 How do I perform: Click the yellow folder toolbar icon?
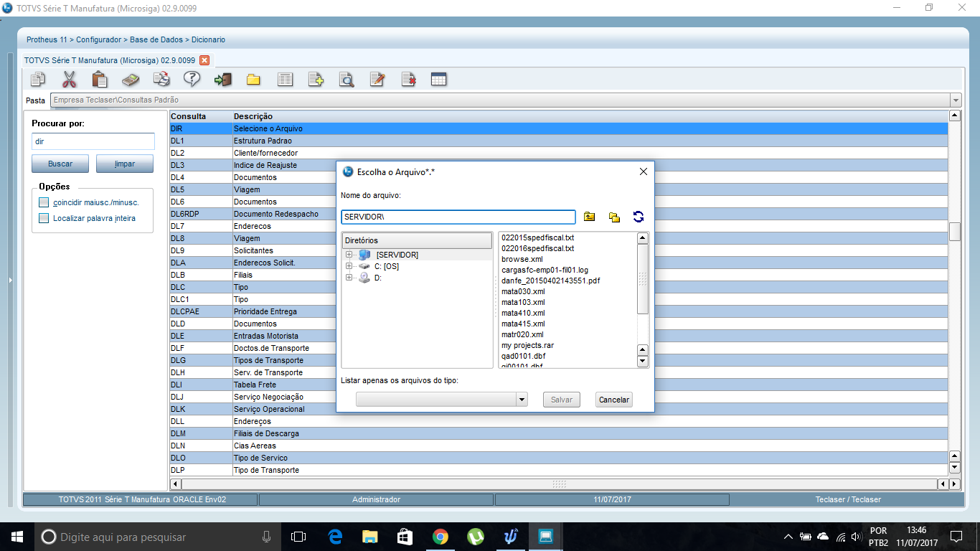coord(253,79)
